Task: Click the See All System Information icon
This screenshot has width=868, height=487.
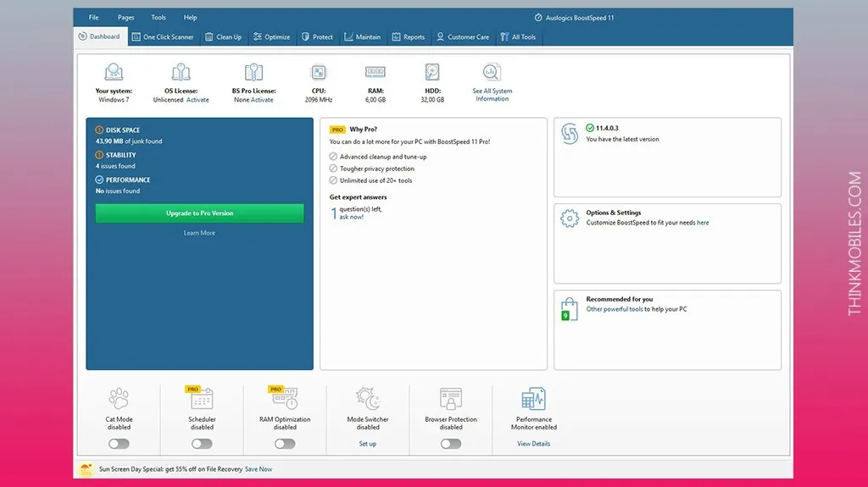Action: point(492,73)
